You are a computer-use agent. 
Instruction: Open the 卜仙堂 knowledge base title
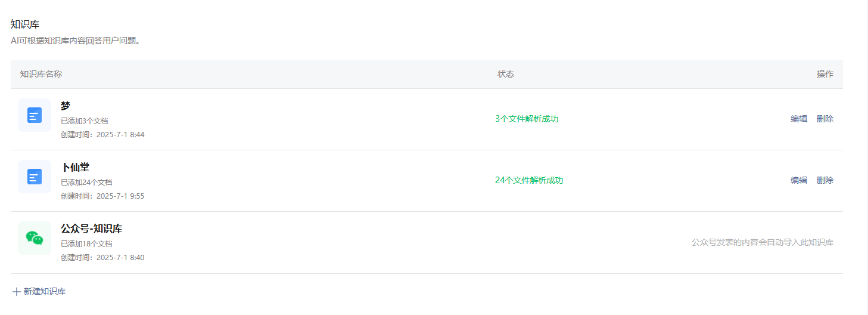coord(75,167)
